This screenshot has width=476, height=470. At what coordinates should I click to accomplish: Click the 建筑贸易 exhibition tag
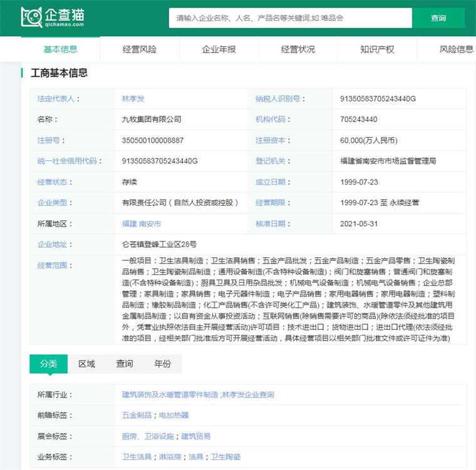coord(196,436)
